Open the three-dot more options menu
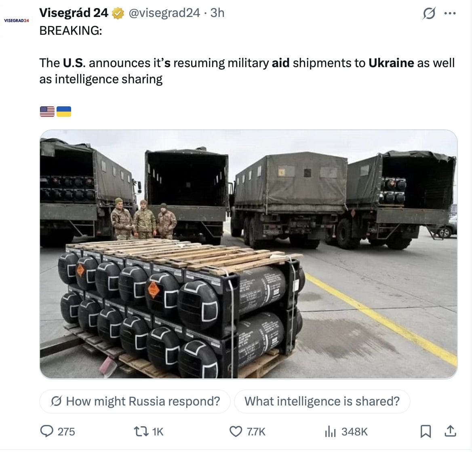Viewport: 476px width, 452px height. click(x=450, y=13)
